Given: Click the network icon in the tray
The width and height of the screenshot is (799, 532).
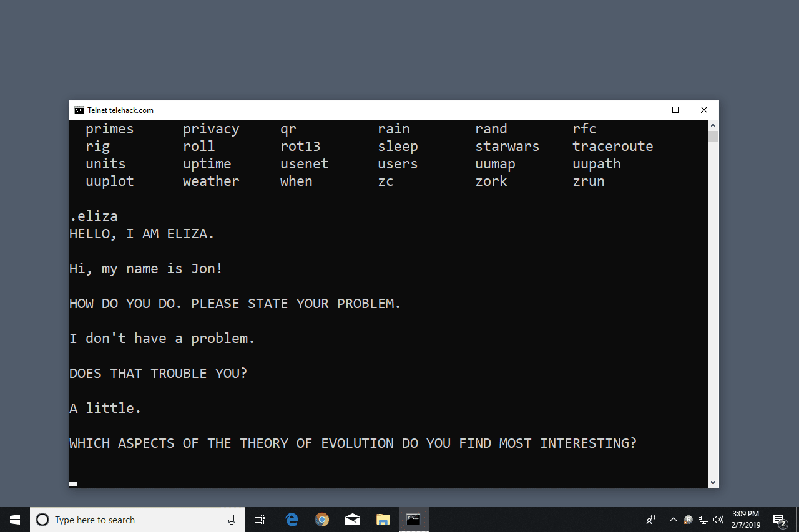Looking at the screenshot, I should tap(703, 520).
